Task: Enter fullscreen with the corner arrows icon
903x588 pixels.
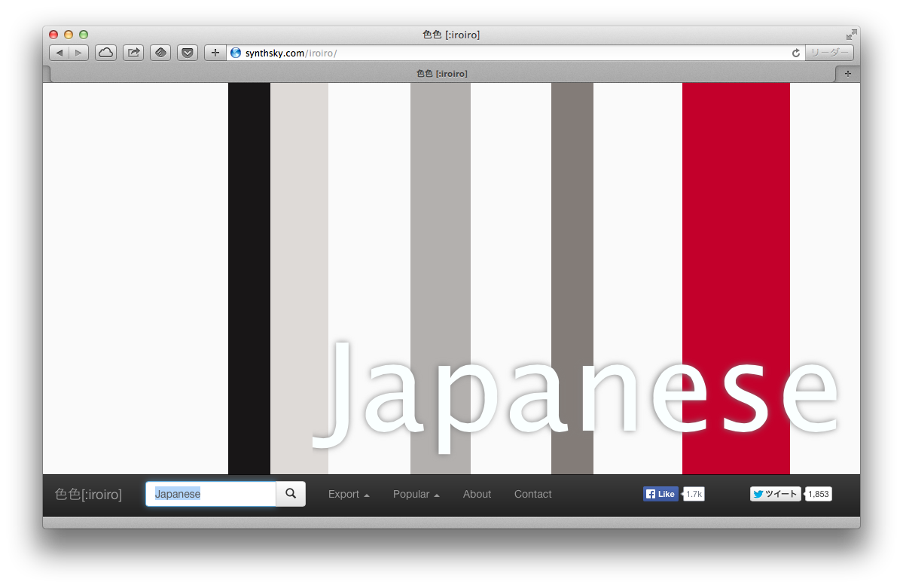Action: pos(851,35)
